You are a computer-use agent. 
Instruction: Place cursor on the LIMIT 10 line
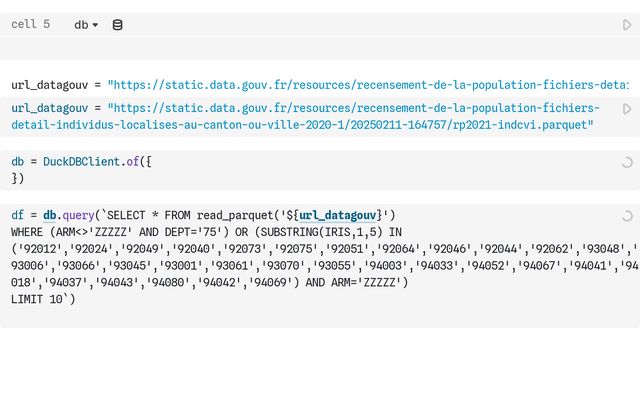coord(40,299)
